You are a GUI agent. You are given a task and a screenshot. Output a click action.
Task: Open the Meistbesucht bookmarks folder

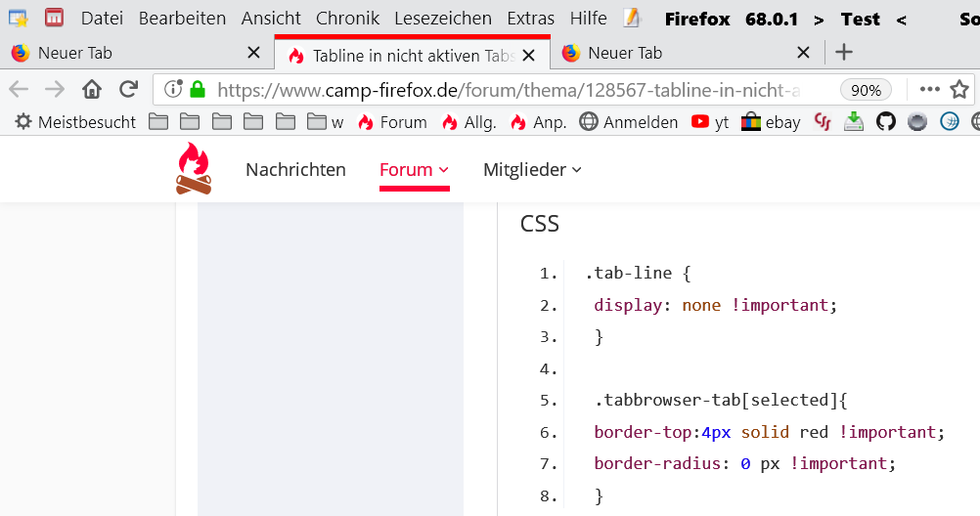75,122
